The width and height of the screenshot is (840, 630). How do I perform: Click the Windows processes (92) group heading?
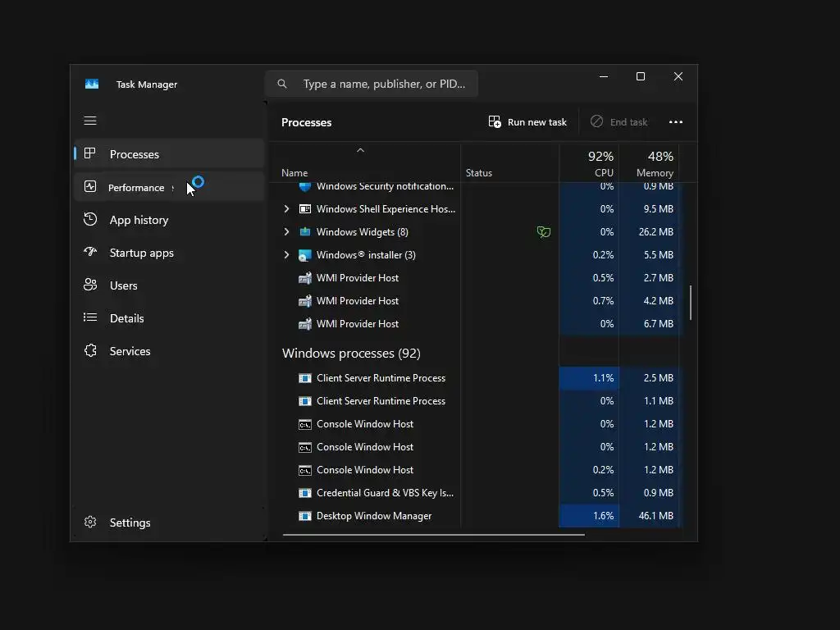point(351,354)
